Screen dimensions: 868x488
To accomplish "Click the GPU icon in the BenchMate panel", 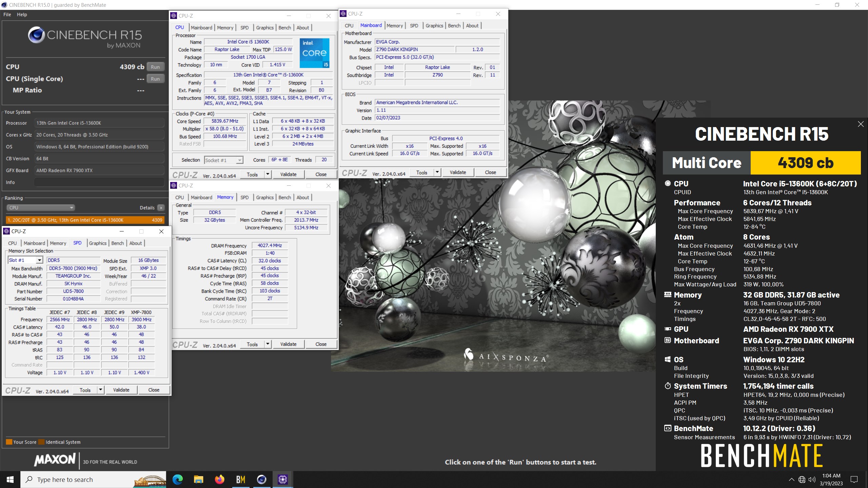I will [668, 329].
